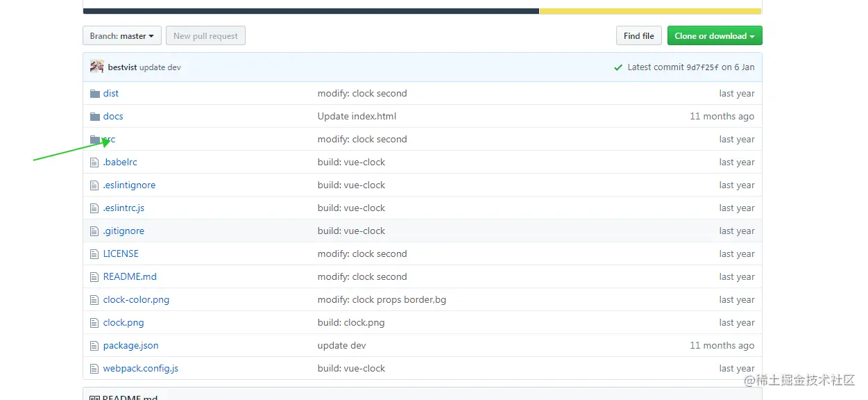868x400 pixels.
Task: Open the dist folder link
Action: coord(111,94)
